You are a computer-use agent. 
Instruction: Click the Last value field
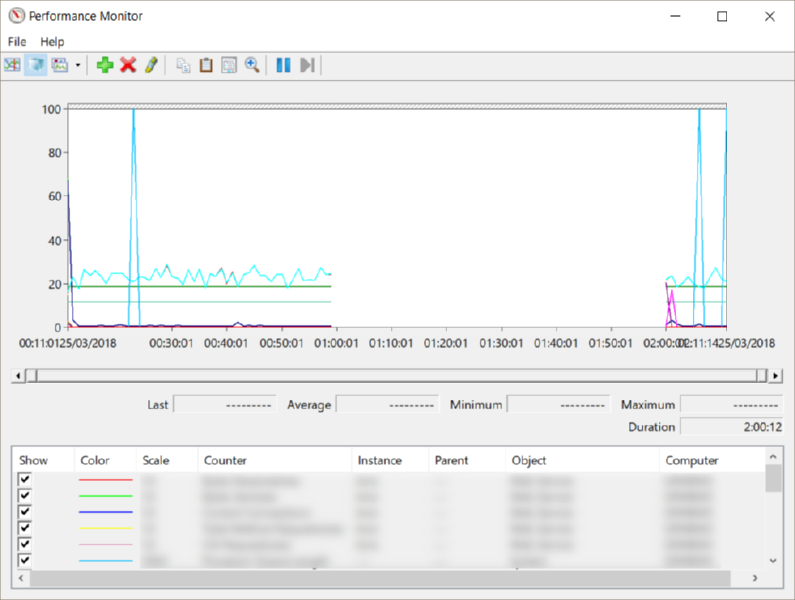(225, 405)
